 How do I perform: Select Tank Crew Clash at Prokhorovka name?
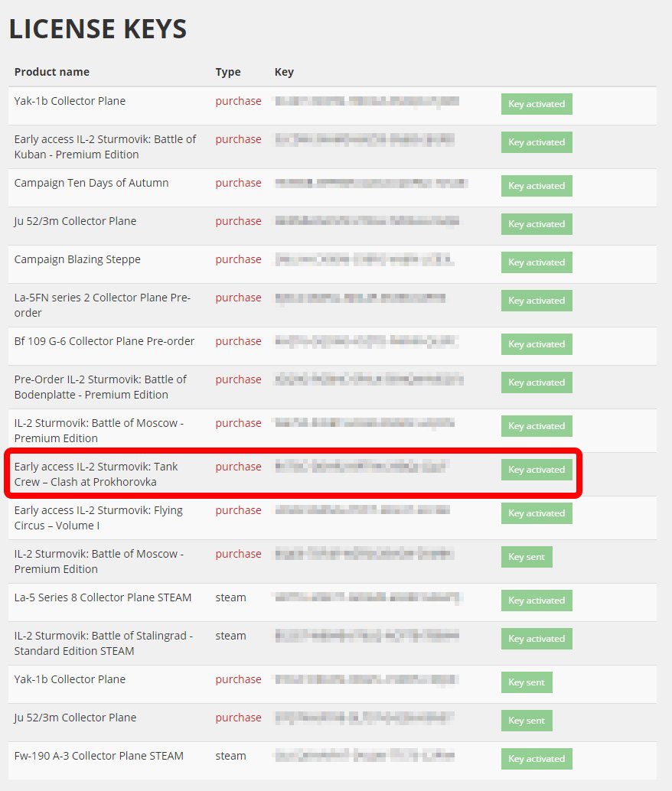coord(96,474)
